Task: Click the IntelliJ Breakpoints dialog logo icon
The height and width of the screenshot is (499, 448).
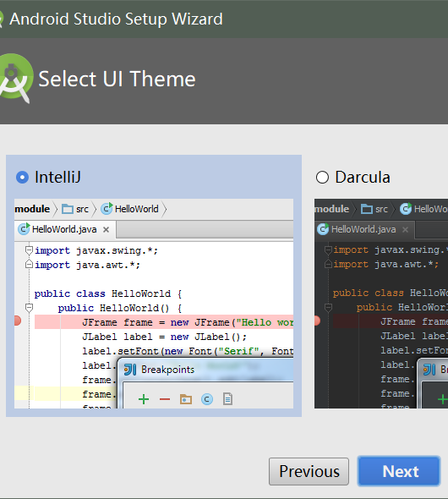Action: pyautogui.click(x=130, y=370)
